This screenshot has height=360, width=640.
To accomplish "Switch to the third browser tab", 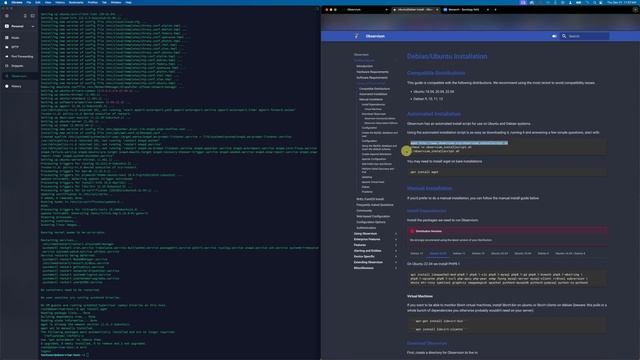I will (x=465, y=9).
